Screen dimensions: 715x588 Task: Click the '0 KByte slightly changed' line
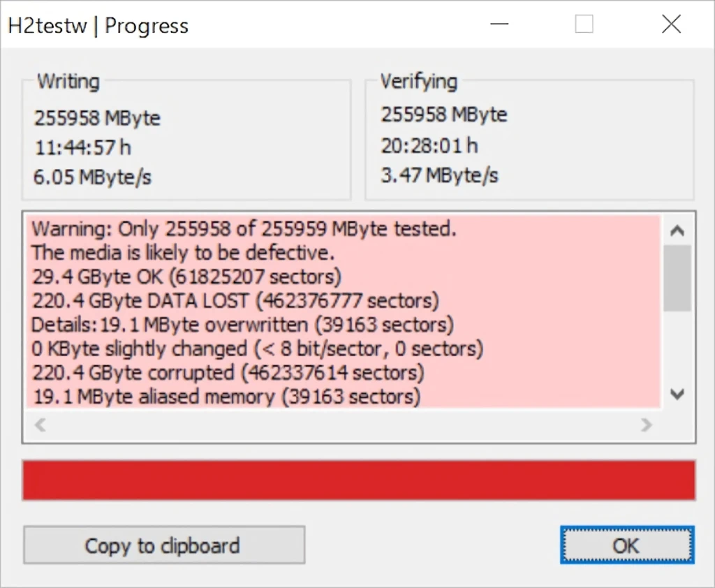point(257,349)
